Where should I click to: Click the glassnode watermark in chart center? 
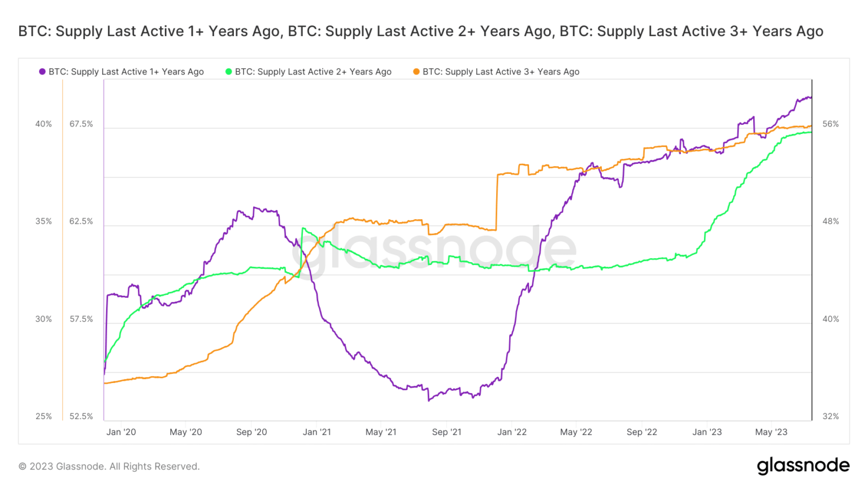(x=434, y=250)
